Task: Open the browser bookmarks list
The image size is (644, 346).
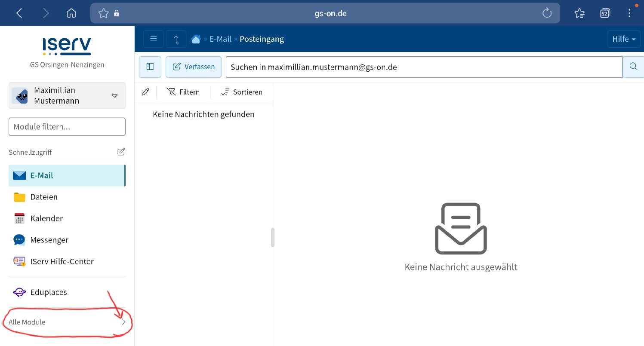Action: 579,13
